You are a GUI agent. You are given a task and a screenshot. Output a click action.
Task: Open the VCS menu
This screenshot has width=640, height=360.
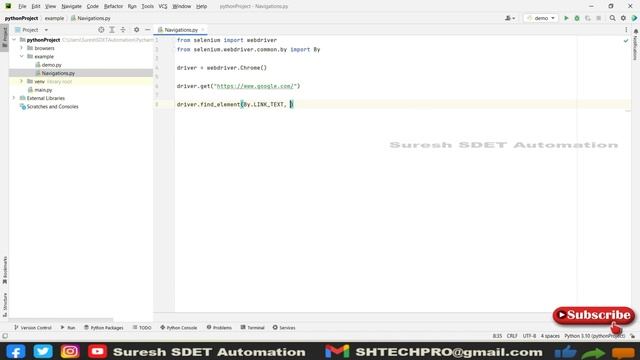pyautogui.click(x=163, y=7)
